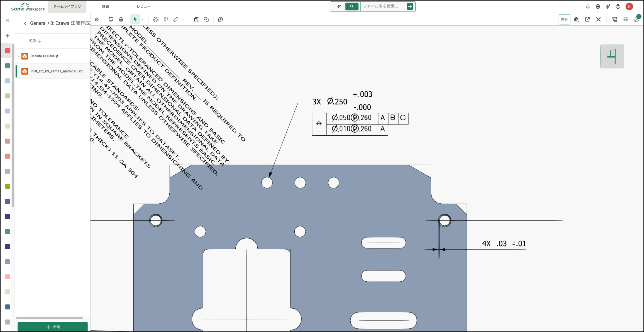Image resolution: width=644 pixels, height=332 pixels.
Task: Select the measure ruler tool
Action: (x=176, y=19)
